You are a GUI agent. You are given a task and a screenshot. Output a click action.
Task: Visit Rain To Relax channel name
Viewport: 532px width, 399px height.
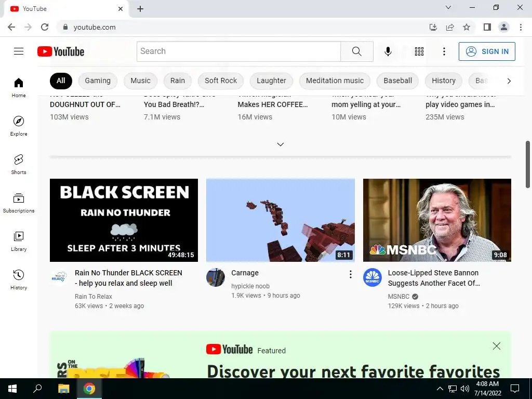point(94,297)
